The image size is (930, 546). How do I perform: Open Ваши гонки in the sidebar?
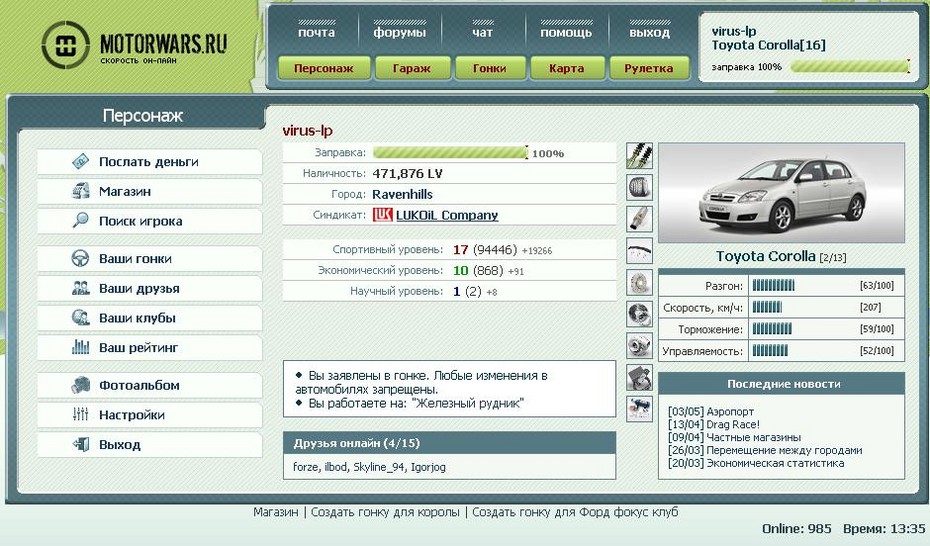tap(149, 258)
